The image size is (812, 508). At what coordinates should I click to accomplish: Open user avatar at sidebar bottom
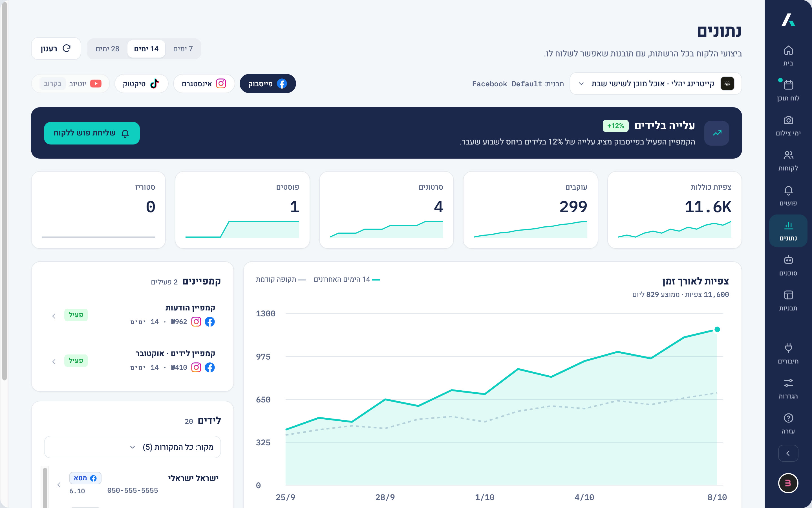[x=788, y=483]
